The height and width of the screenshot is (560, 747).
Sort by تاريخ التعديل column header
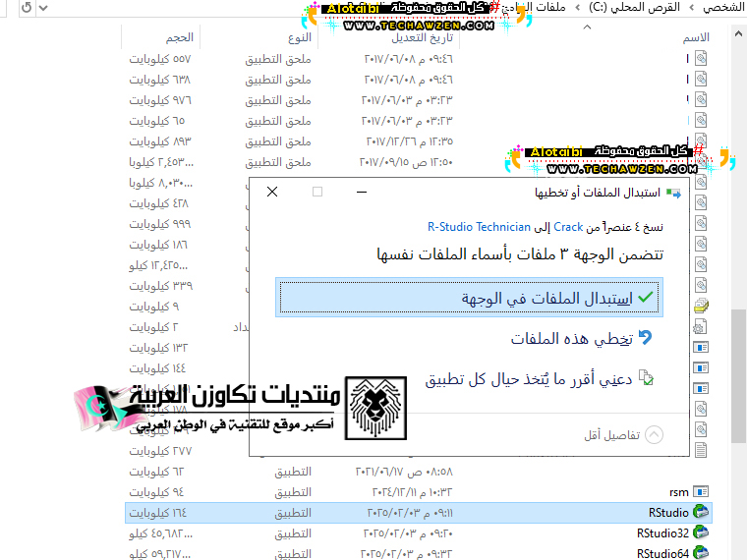(422, 37)
